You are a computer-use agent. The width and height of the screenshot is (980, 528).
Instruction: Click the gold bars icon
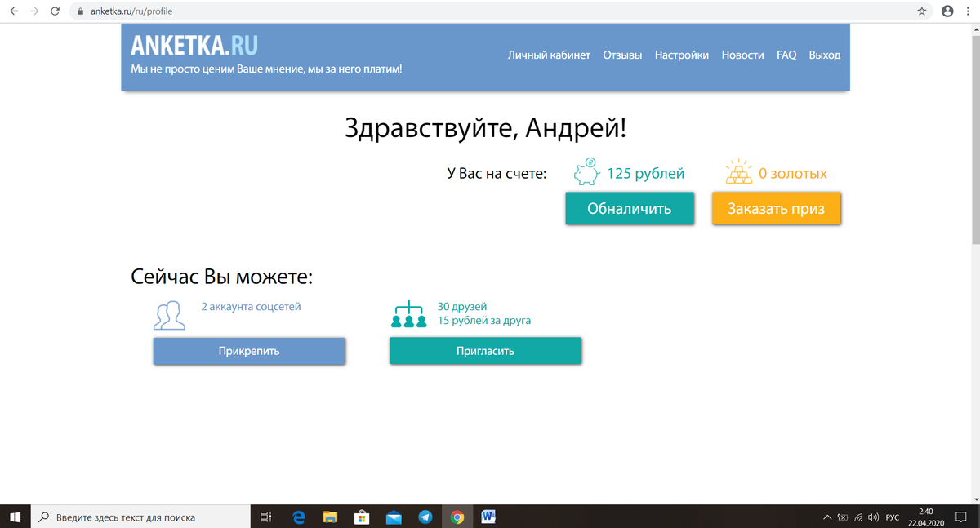point(738,172)
